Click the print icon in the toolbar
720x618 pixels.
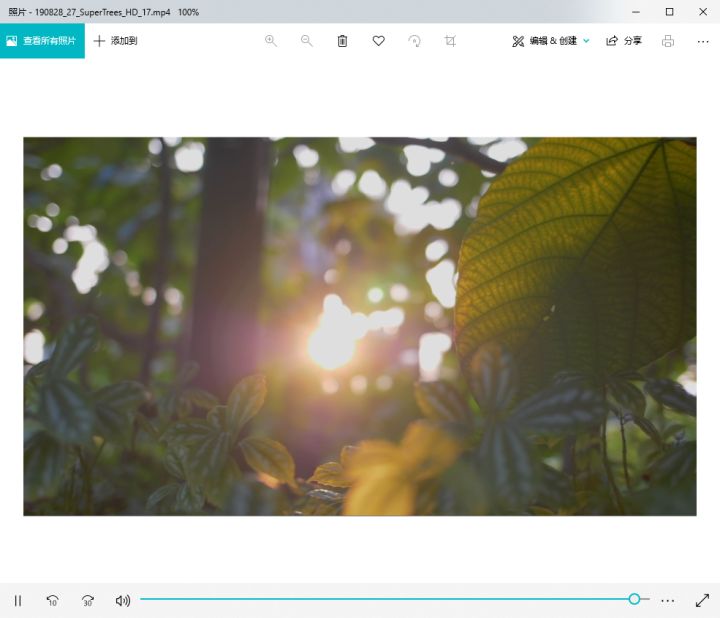pyautogui.click(x=668, y=41)
